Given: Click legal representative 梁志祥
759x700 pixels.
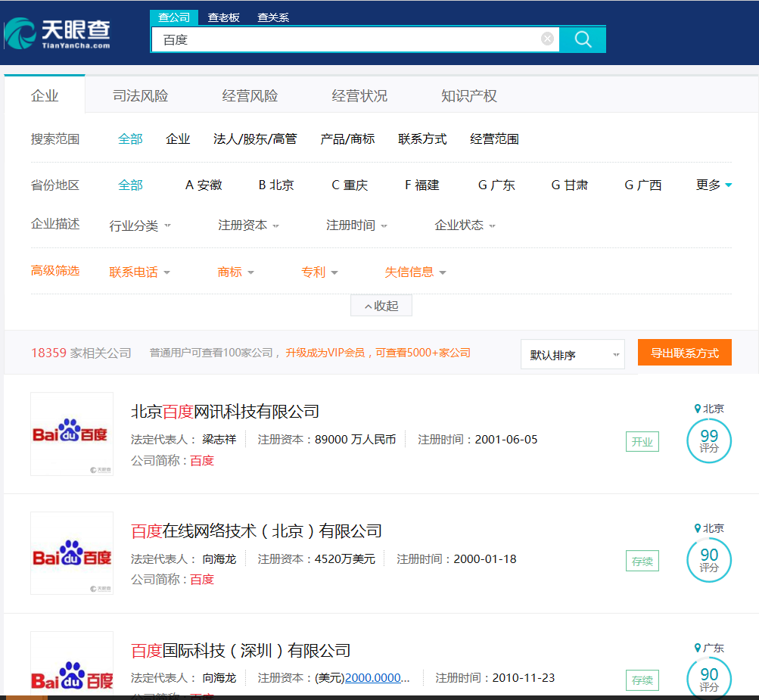Looking at the screenshot, I should [x=219, y=440].
